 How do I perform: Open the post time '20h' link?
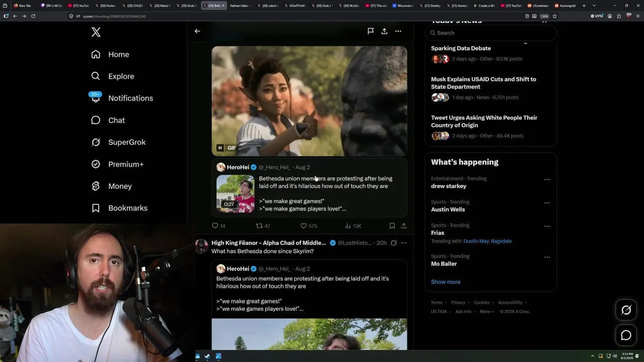[381, 243]
